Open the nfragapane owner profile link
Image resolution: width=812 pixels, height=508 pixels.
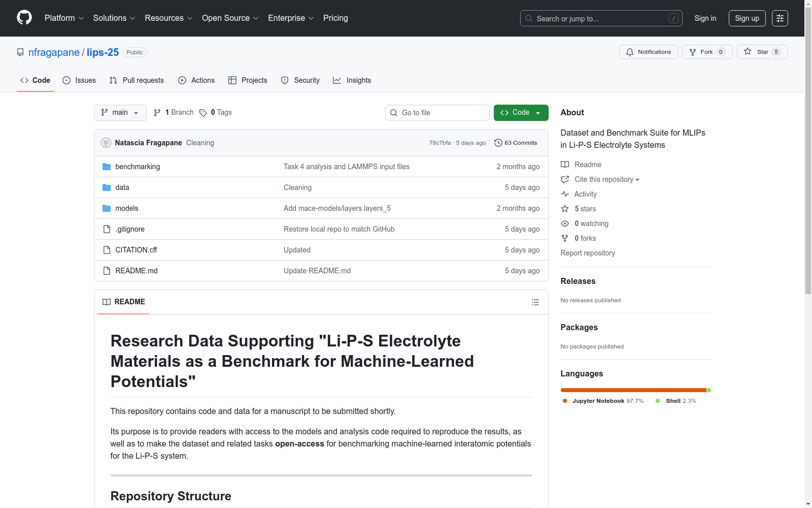click(54, 52)
